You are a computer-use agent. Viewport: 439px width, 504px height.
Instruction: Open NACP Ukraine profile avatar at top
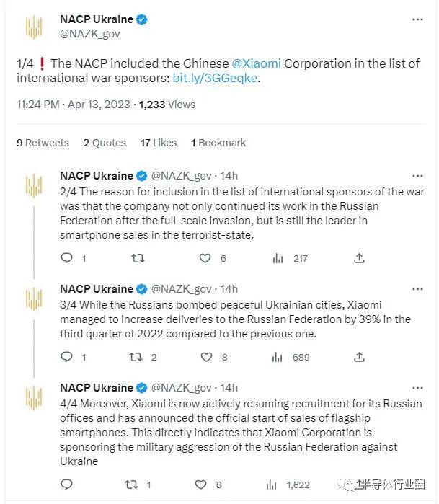pyautogui.click(x=34, y=27)
